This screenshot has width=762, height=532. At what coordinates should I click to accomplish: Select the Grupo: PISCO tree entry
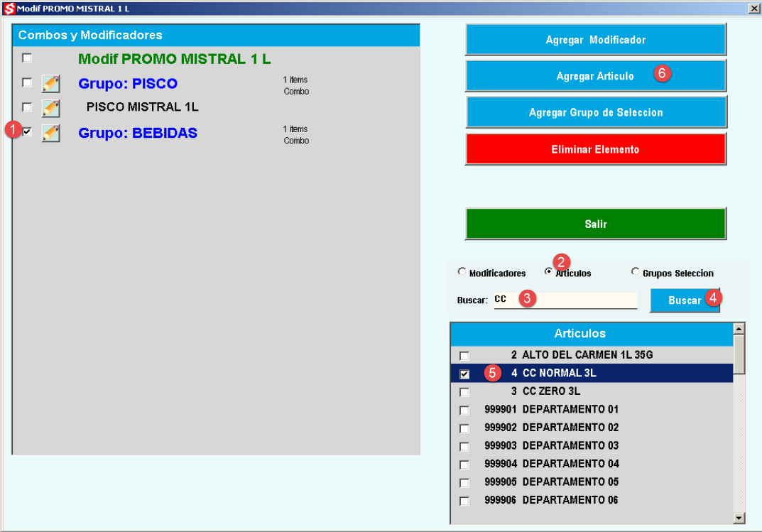coord(128,84)
